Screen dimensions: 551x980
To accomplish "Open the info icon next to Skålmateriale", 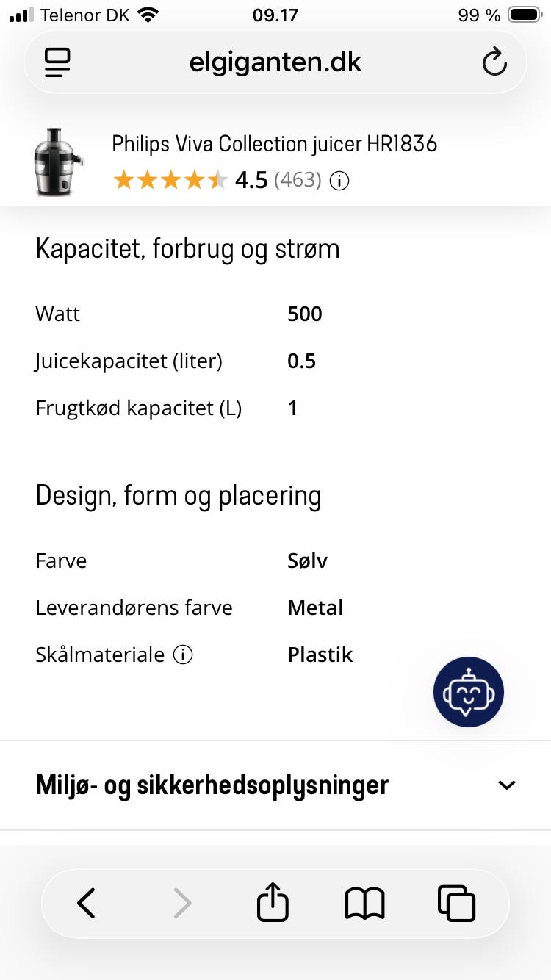I will (x=183, y=655).
